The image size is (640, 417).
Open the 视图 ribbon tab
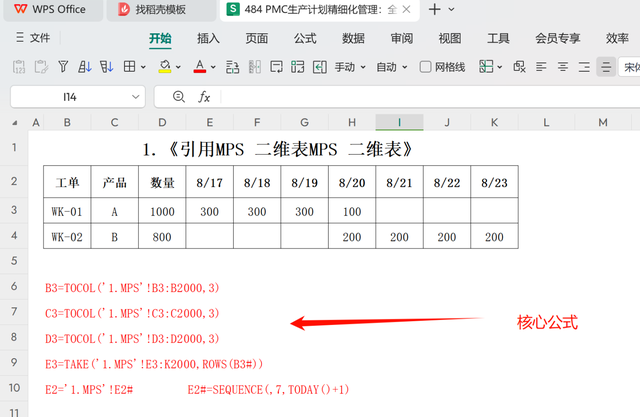point(450,38)
